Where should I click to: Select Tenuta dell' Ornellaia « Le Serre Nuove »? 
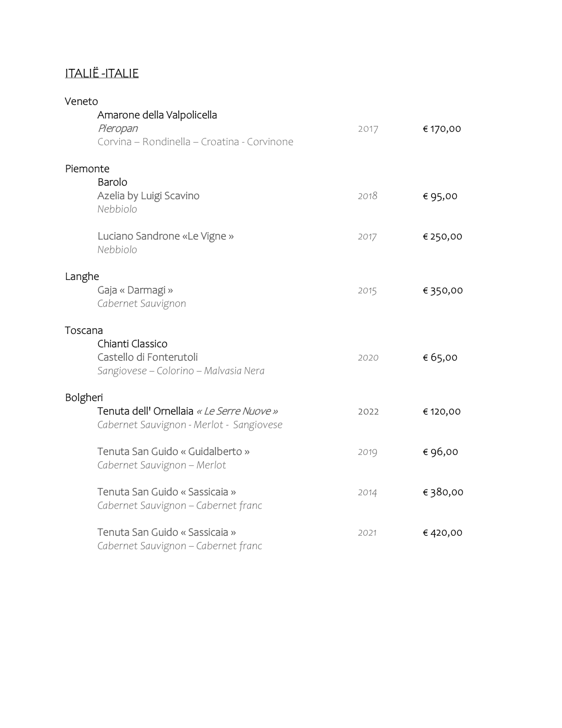(x=187, y=411)
